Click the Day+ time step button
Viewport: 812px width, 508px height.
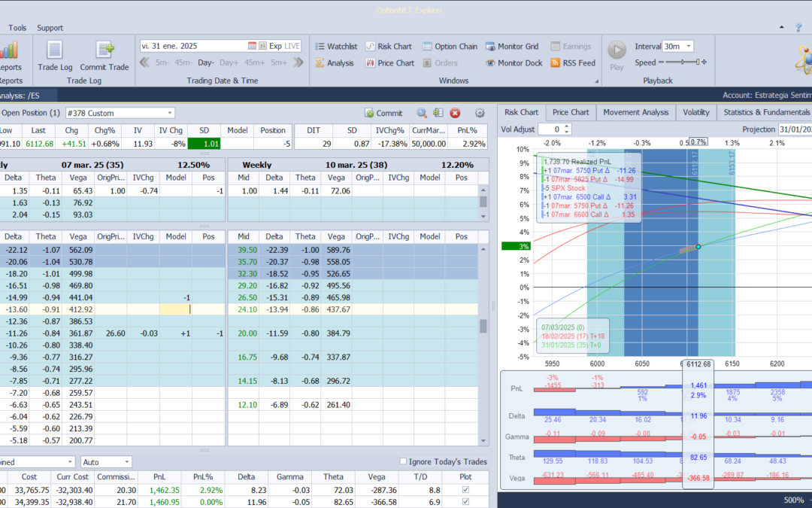[x=229, y=62]
